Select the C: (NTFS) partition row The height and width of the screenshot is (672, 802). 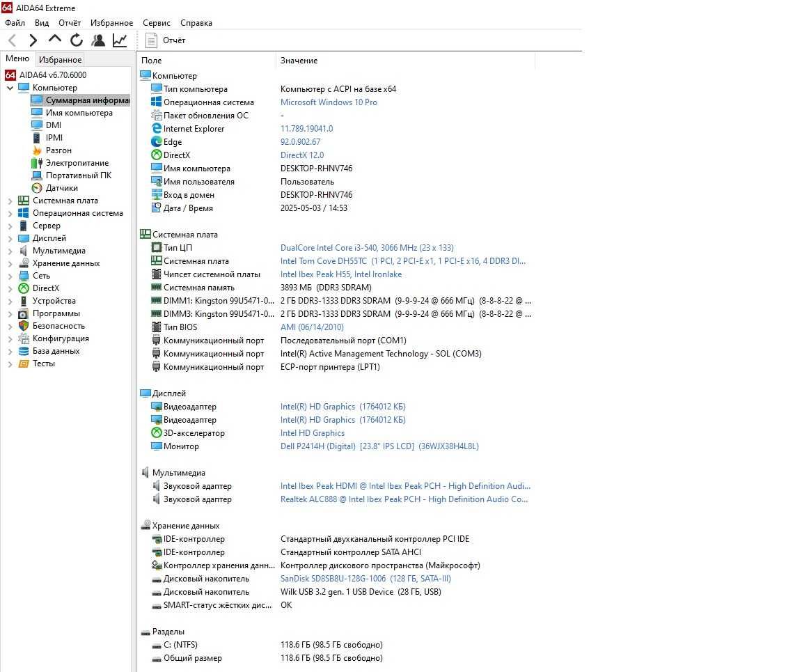pos(338,645)
